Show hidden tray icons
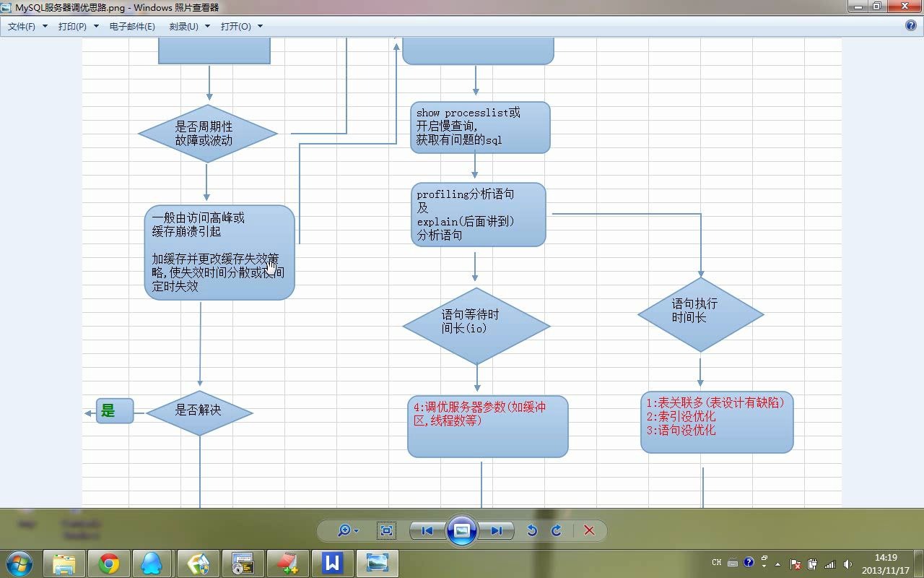Viewport: 924px width, 578px height. click(x=778, y=564)
